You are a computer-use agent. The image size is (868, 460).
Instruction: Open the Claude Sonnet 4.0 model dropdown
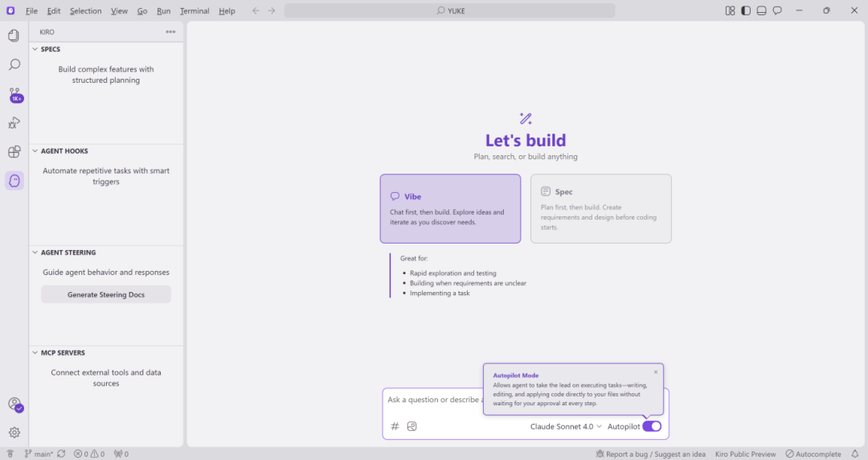[x=566, y=426]
